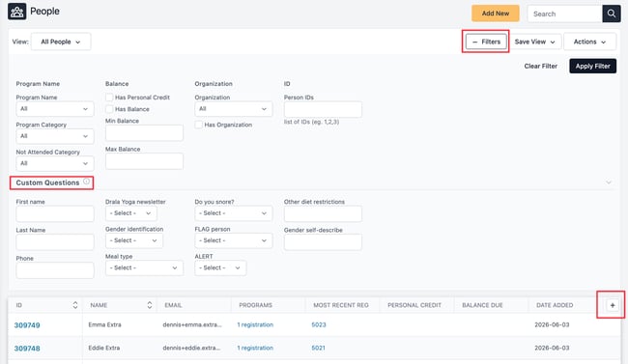Click the Max Balance input
Viewport: 628px width, 364px height.
point(144,161)
